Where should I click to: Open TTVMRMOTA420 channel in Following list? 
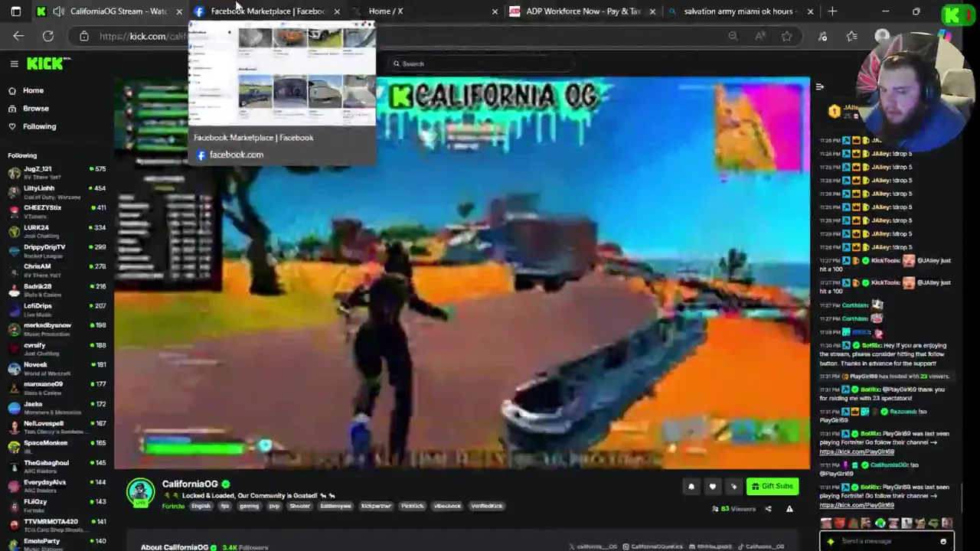(57, 525)
